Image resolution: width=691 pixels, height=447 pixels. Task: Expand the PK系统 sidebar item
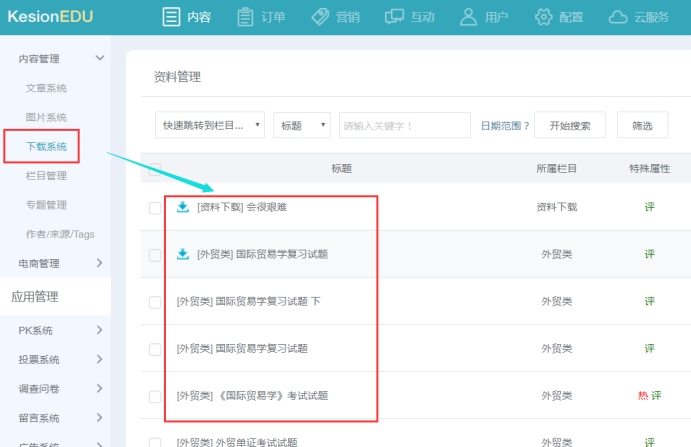click(x=100, y=330)
